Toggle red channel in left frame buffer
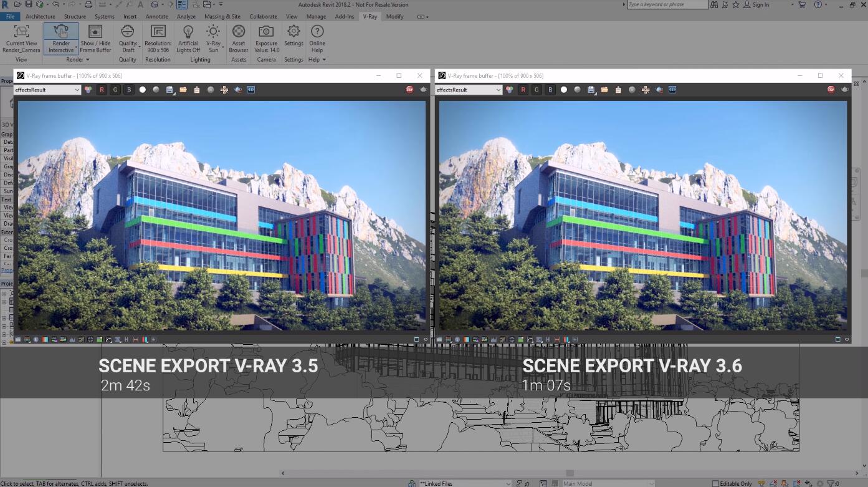The width and height of the screenshot is (868, 487). click(x=102, y=90)
